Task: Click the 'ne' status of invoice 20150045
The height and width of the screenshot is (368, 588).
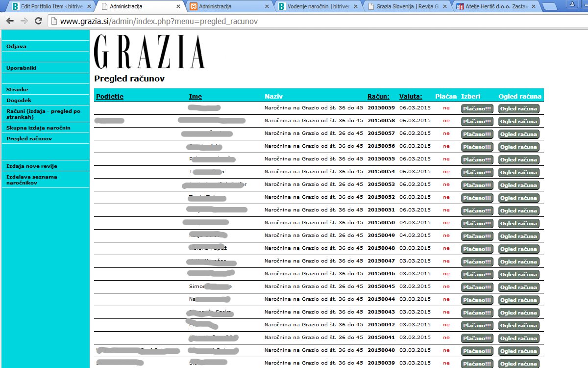Action: click(446, 287)
